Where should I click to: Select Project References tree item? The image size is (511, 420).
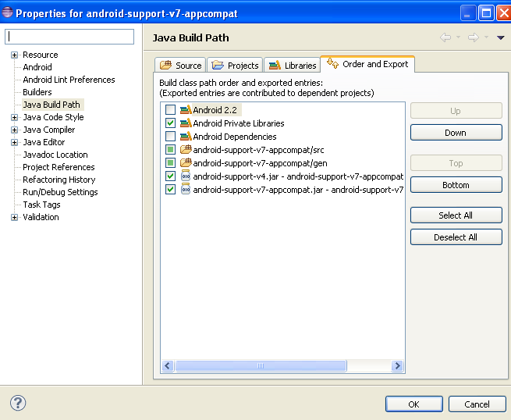coord(59,167)
